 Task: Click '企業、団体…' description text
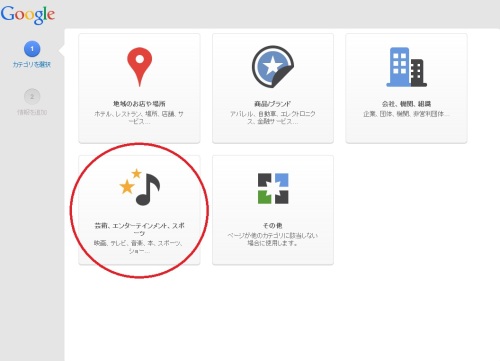[x=406, y=114]
